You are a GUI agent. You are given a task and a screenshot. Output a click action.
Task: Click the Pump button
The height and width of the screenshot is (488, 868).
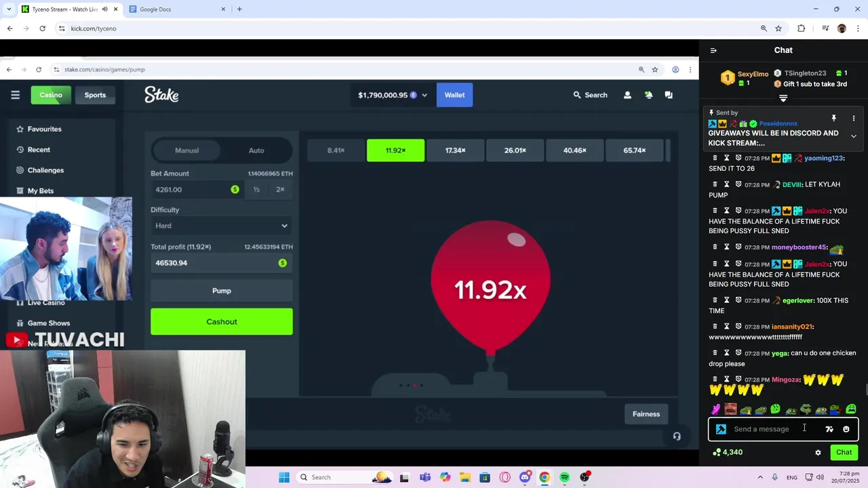[x=222, y=291]
